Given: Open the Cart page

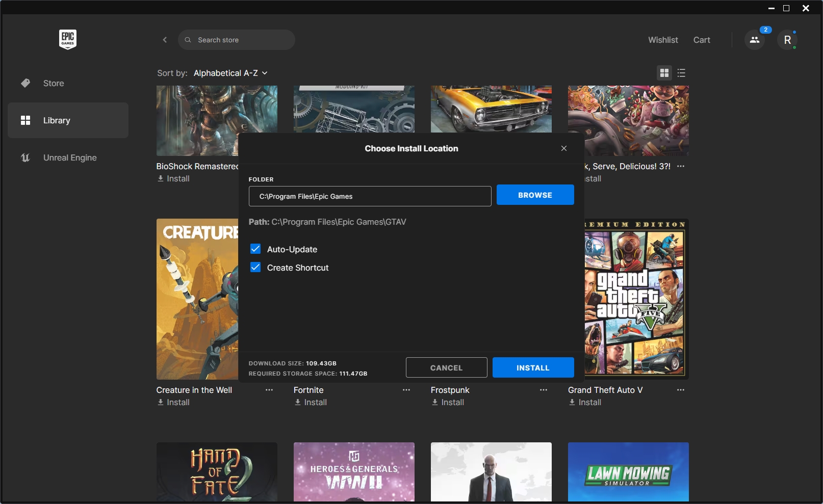Looking at the screenshot, I should coord(702,40).
